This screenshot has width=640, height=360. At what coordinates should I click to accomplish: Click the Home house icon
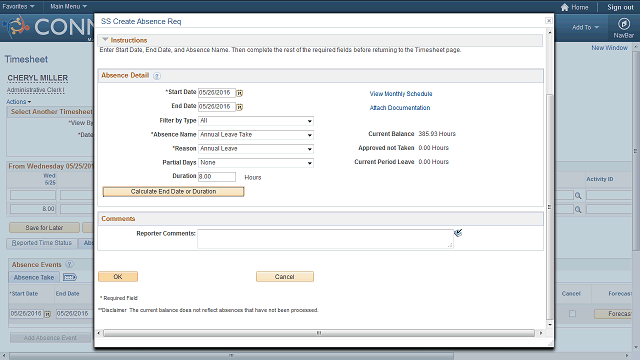pyautogui.click(x=564, y=7)
